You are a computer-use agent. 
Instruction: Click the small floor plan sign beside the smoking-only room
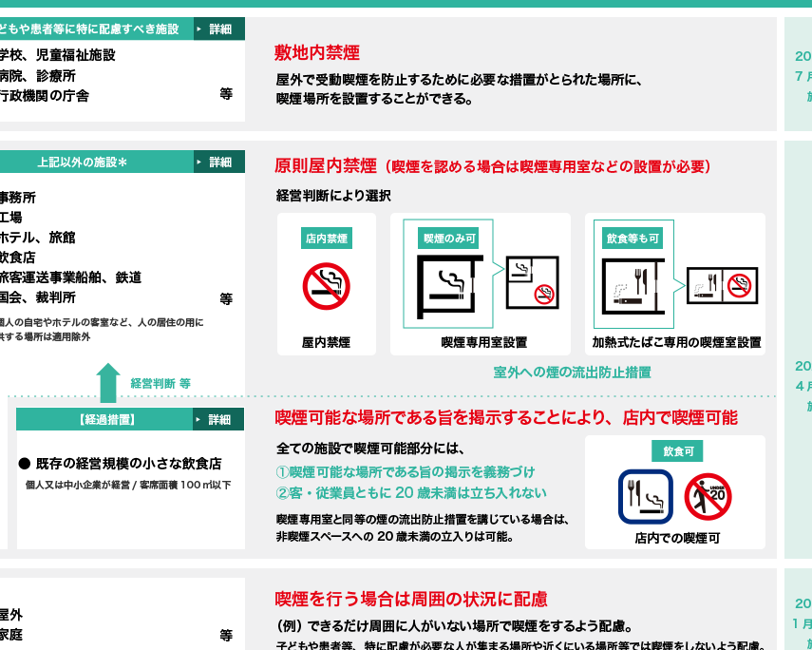[x=532, y=283]
